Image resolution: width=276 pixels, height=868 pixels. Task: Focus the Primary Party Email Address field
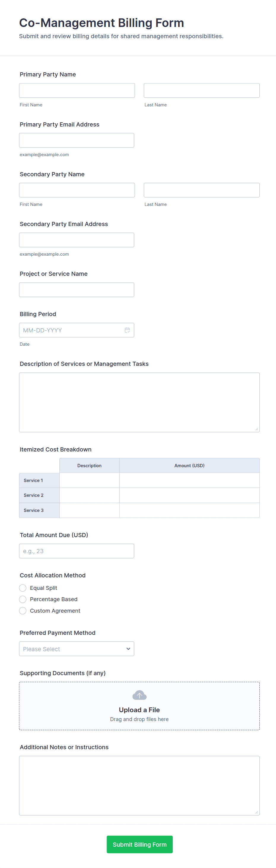(x=77, y=140)
